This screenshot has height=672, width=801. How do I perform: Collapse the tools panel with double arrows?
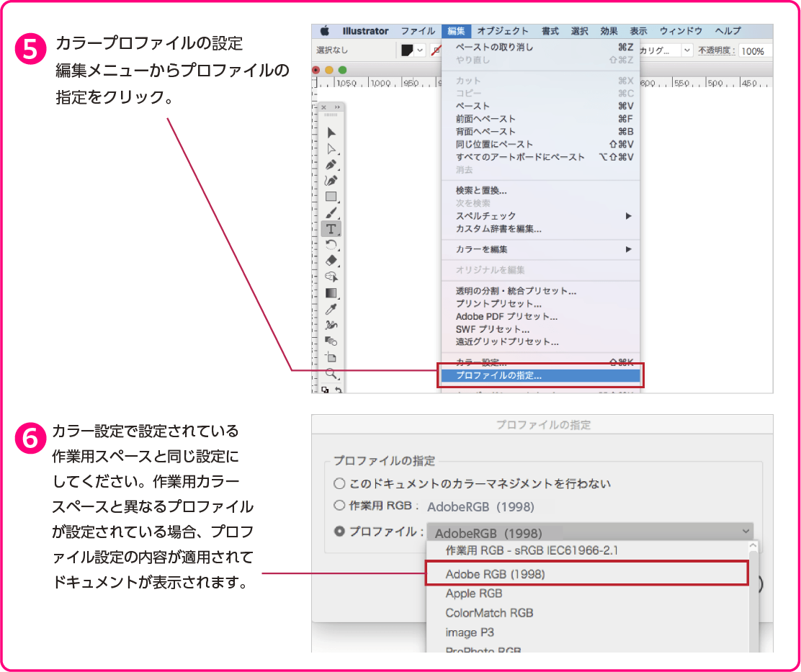tap(337, 107)
